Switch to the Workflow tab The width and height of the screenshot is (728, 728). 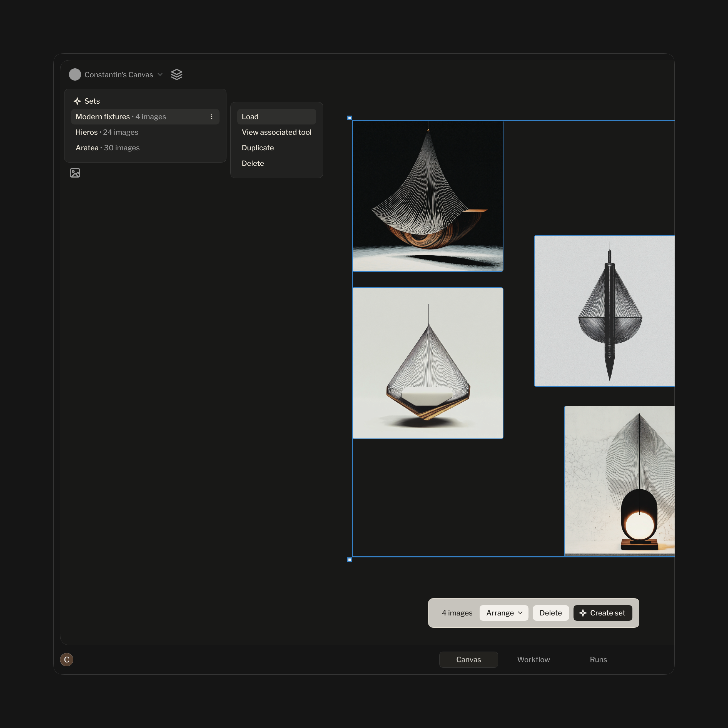coord(533,659)
